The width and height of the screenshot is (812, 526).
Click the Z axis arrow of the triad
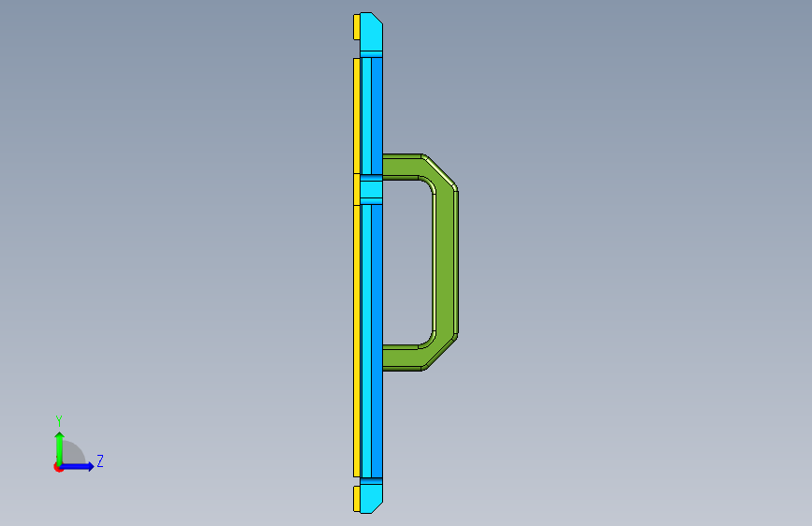click(x=78, y=466)
